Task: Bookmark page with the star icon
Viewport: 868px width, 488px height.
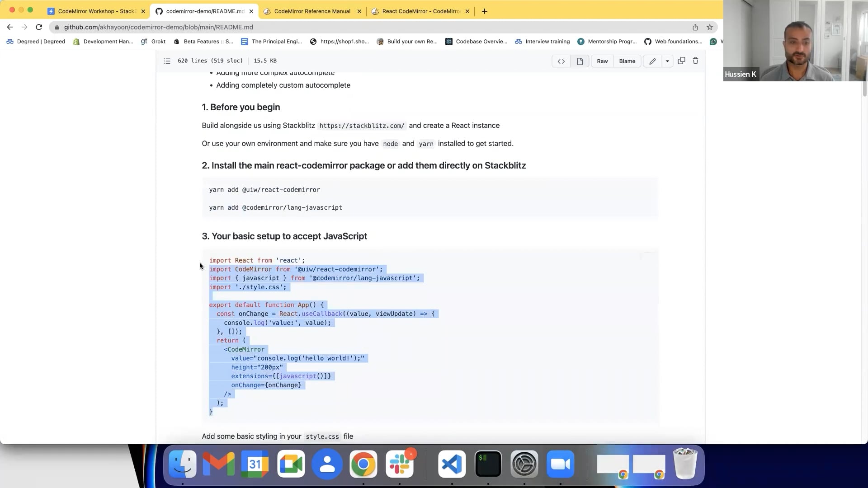Action: (x=710, y=27)
